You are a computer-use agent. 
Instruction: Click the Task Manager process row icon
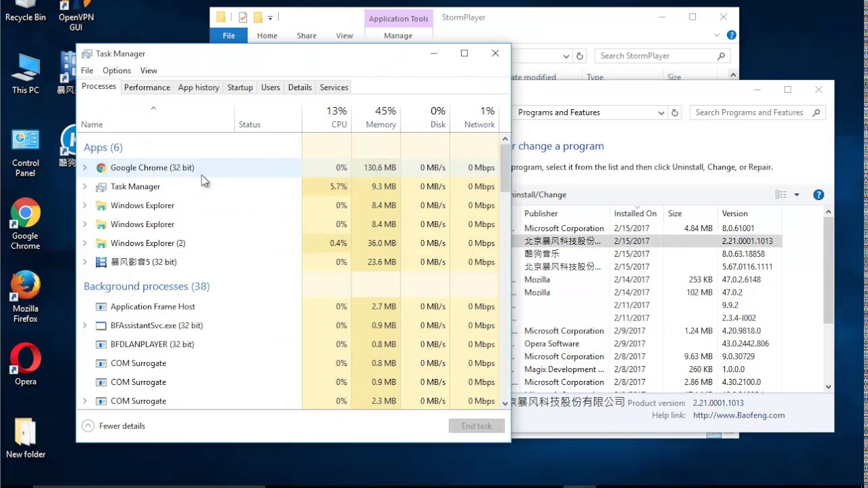[x=101, y=186]
